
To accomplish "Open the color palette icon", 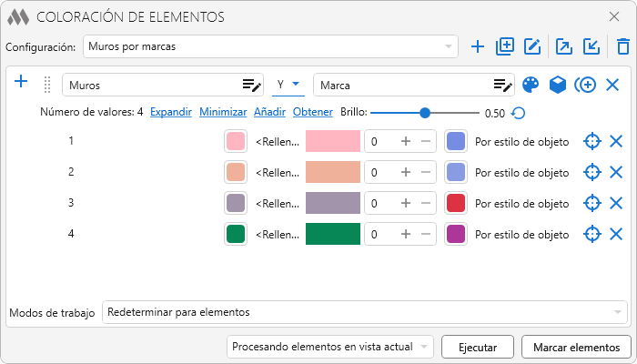I will [531, 85].
